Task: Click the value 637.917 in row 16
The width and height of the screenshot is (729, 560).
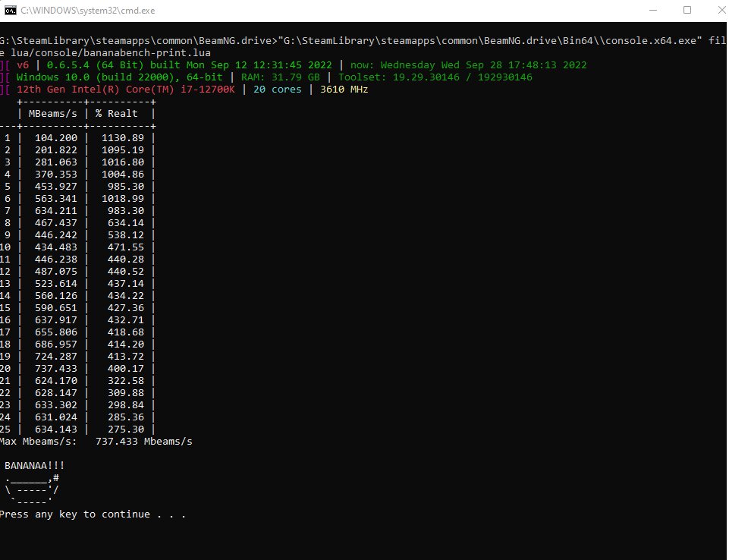Action: pos(56,319)
